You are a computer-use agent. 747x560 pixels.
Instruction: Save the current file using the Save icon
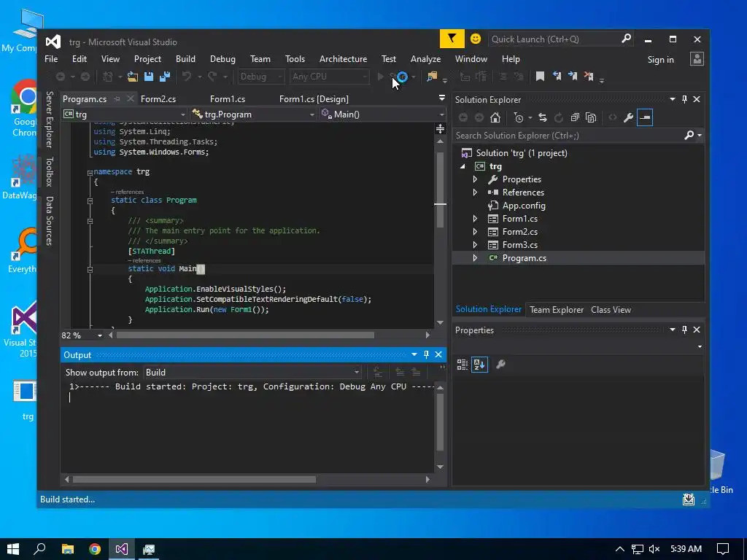coord(149,77)
